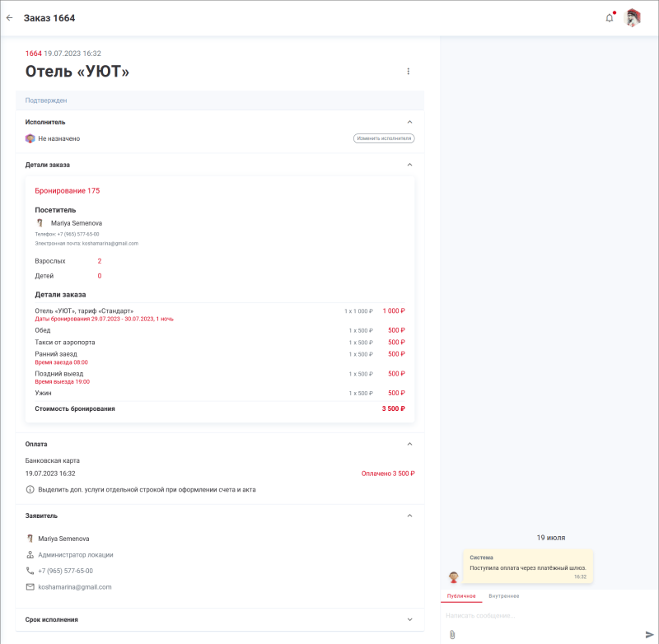This screenshot has height=644, width=659.
Task: Collapse the Детали заказа section
Action: tap(409, 165)
